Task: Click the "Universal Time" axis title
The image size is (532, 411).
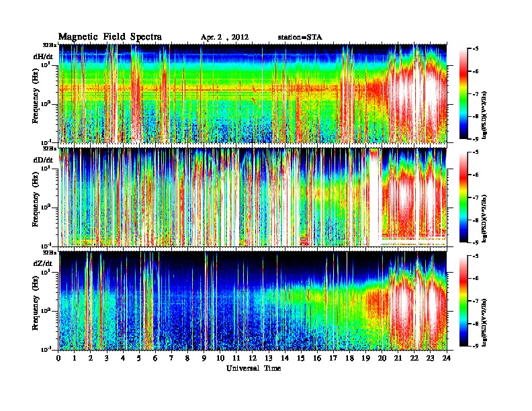Action: (x=253, y=368)
